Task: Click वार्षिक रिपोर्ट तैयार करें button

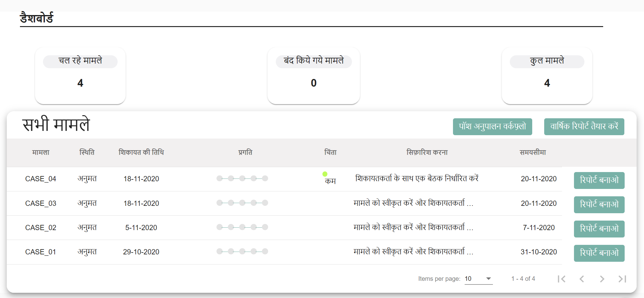Action: tap(584, 127)
